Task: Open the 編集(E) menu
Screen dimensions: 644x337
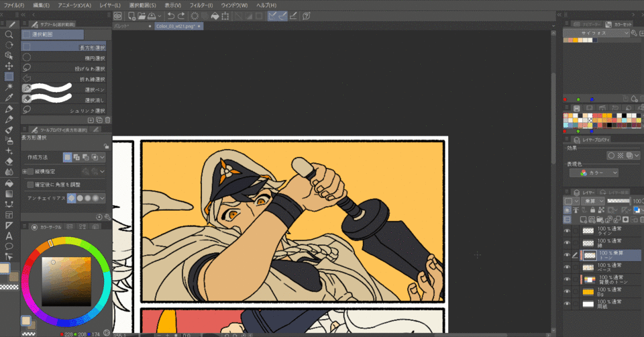Action: (41, 5)
